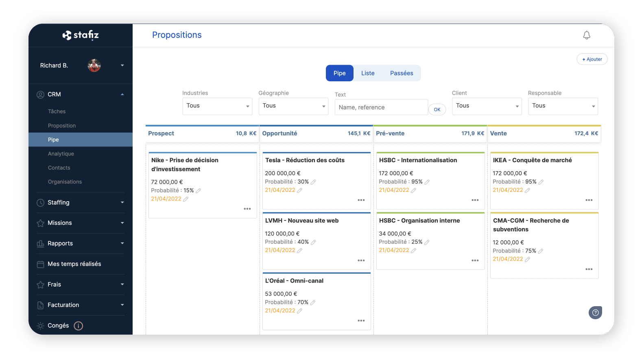The height and width of the screenshot is (357, 644).
Task: Switch to the Liste tab
Action: click(x=368, y=73)
